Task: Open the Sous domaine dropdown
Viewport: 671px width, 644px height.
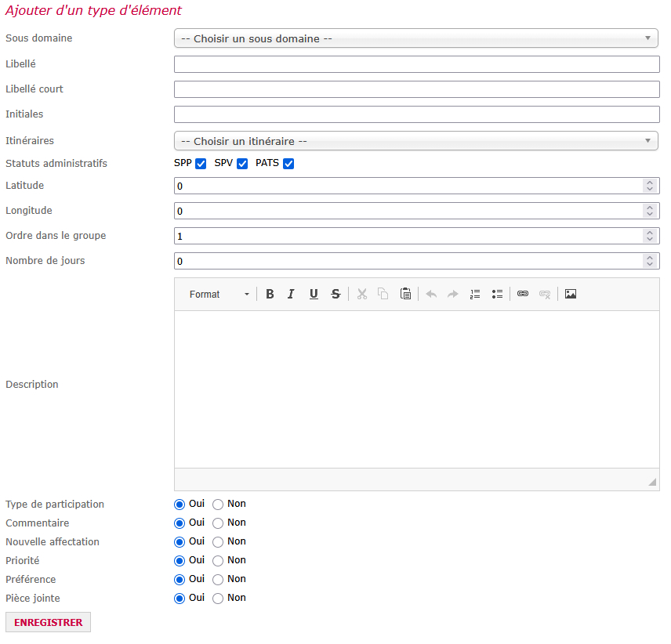Action: 416,38
